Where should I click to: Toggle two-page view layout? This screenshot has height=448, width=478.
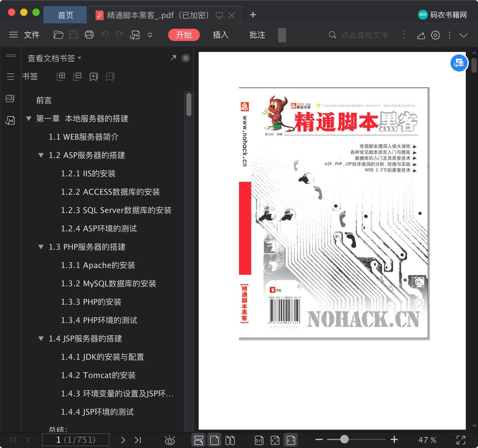230,440
